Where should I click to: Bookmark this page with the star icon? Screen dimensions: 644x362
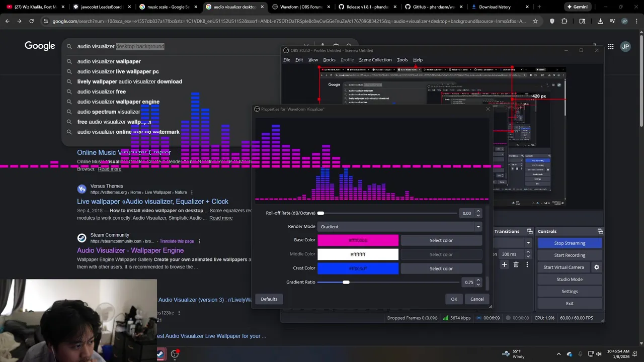535,21
